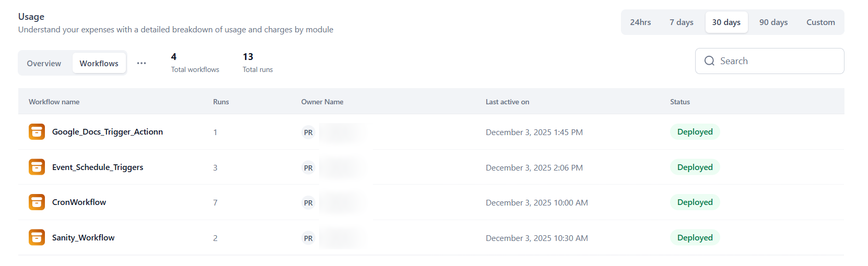Image resolution: width=868 pixels, height=266 pixels.
Task: Choose the 7 days time range
Action: click(682, 22)
